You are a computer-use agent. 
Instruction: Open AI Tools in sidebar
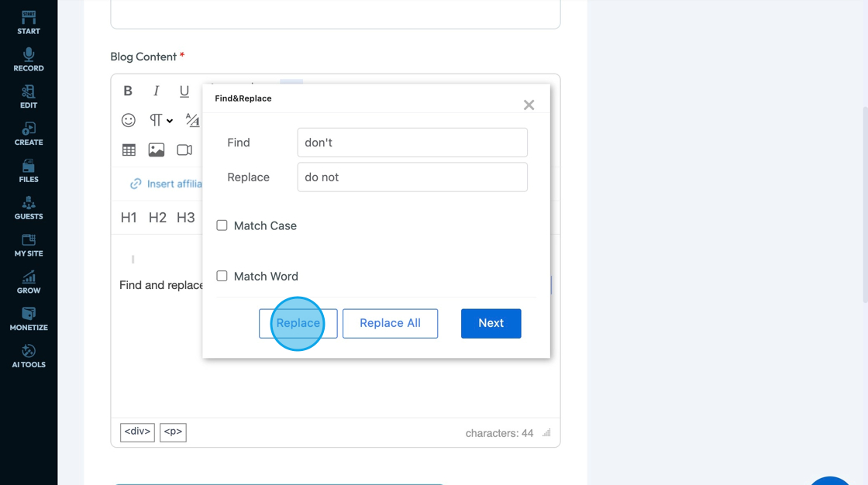coord(29,356)
